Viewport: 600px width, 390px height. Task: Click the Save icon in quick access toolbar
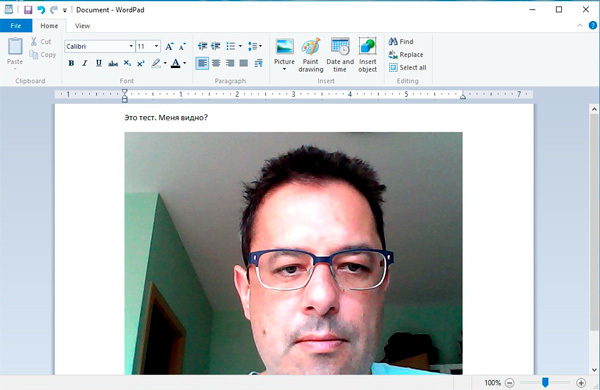tap(28, 10)
